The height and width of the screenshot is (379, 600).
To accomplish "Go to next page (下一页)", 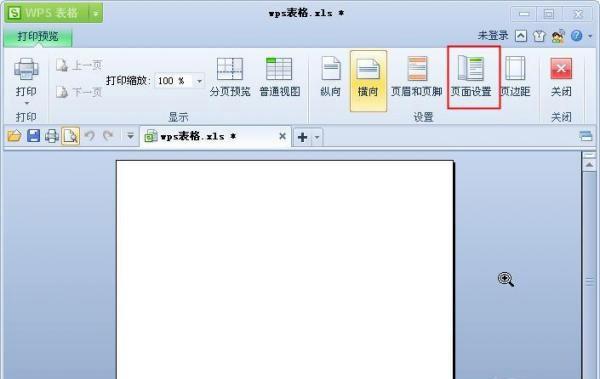I will click(x=79, y=92).
